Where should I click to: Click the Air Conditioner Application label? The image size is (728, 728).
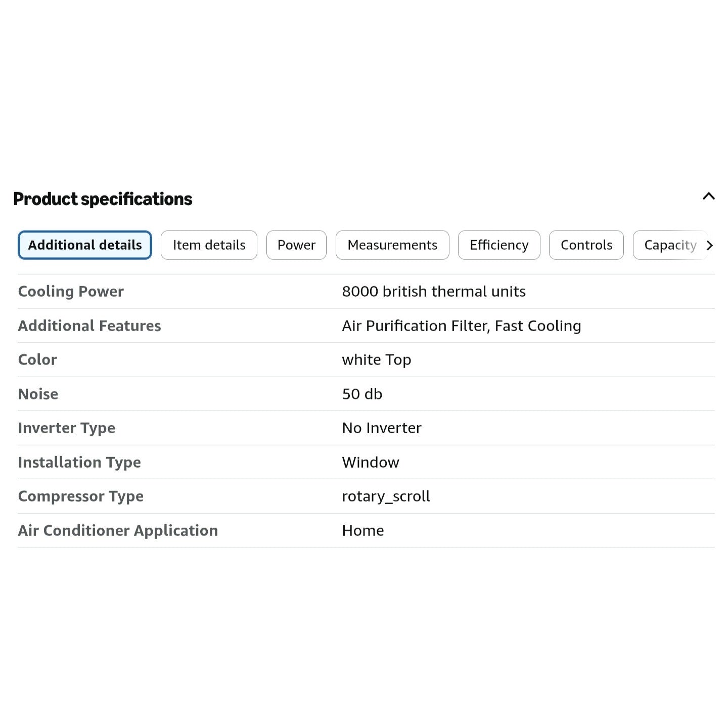pos(118,531)
